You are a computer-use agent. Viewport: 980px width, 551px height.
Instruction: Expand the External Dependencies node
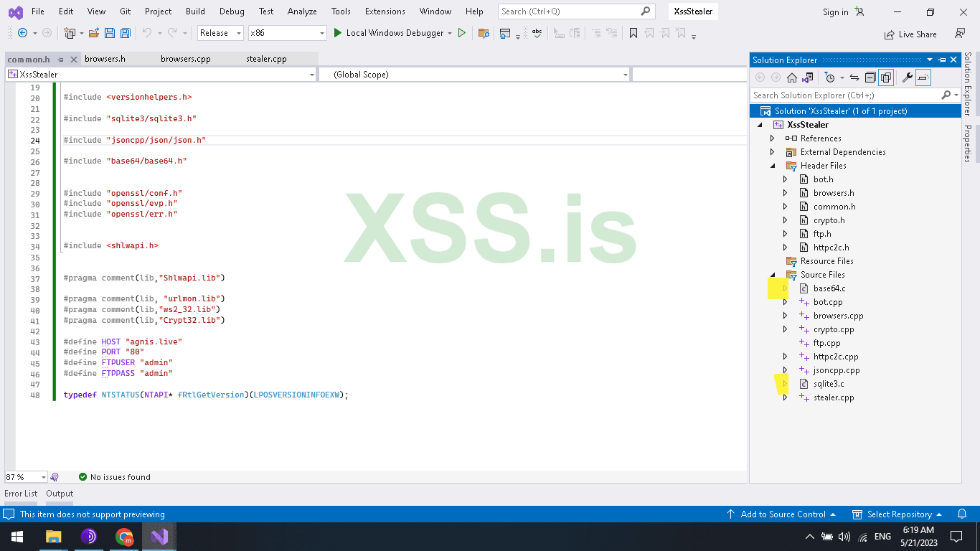point(773,152)
